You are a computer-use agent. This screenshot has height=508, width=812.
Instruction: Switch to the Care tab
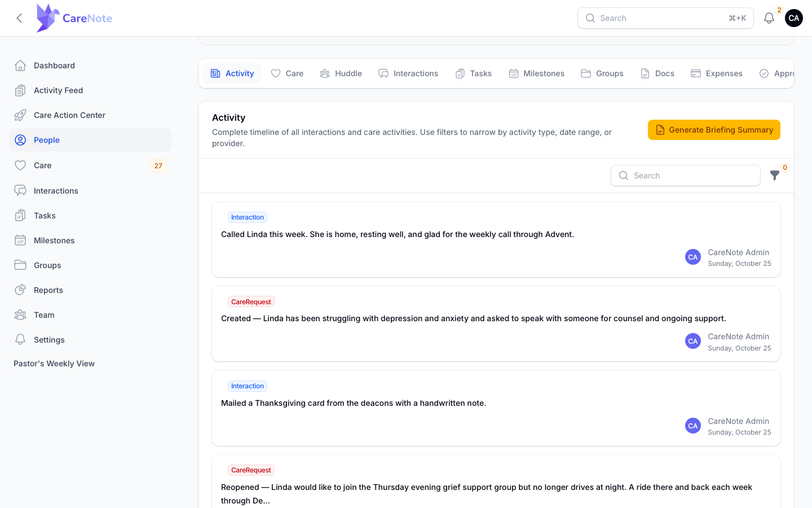click(x=287, y=73)
